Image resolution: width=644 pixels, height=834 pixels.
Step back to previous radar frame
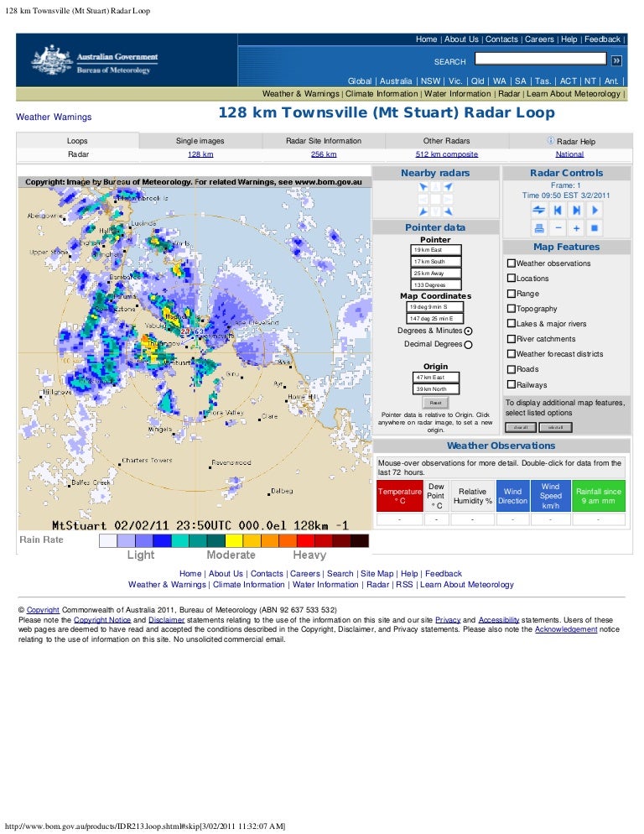[558, 210]
